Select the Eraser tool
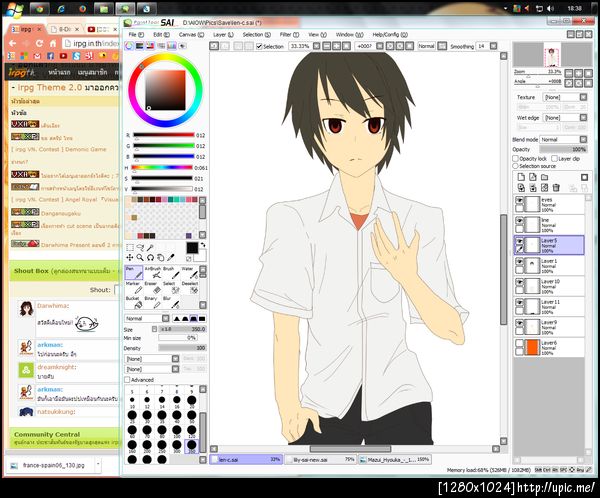The height and width of the screenshot is (498, 600). coord(153,287)
